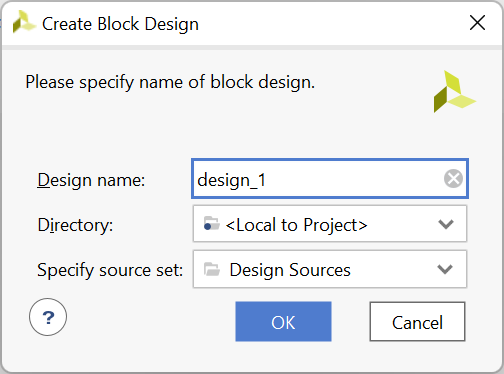Click the 'Please specify name of block design.' text
The height and width of the screenshot is (374, 504).
click(170, 82)
